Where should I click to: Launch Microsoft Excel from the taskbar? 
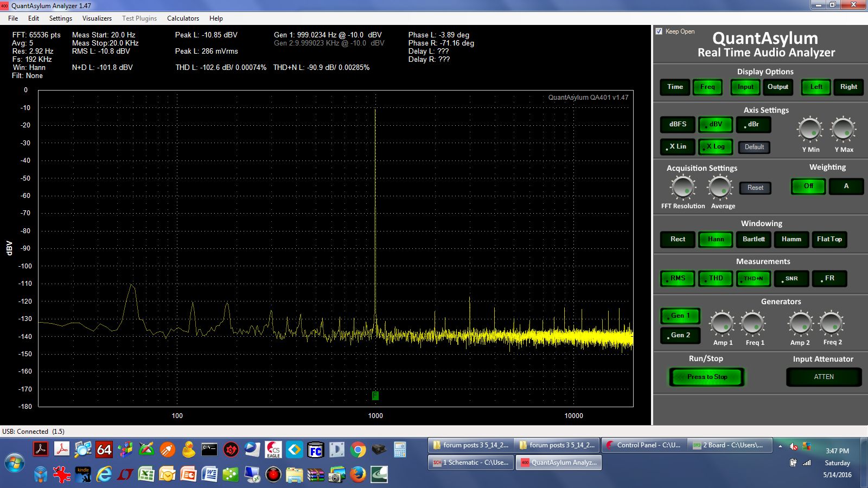(x=146, y=475)
